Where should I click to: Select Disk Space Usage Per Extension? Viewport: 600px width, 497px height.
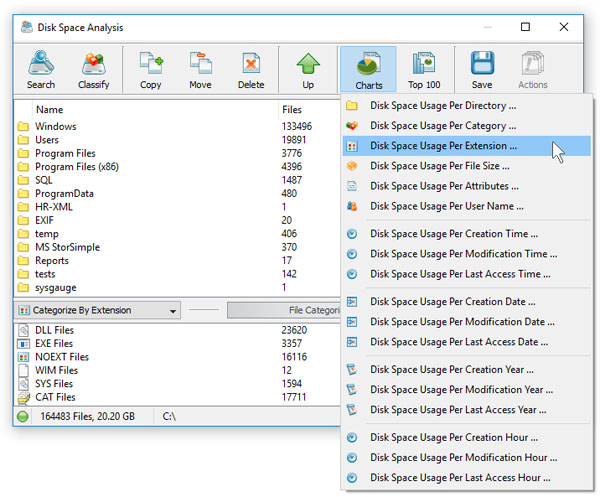(466, 146)
